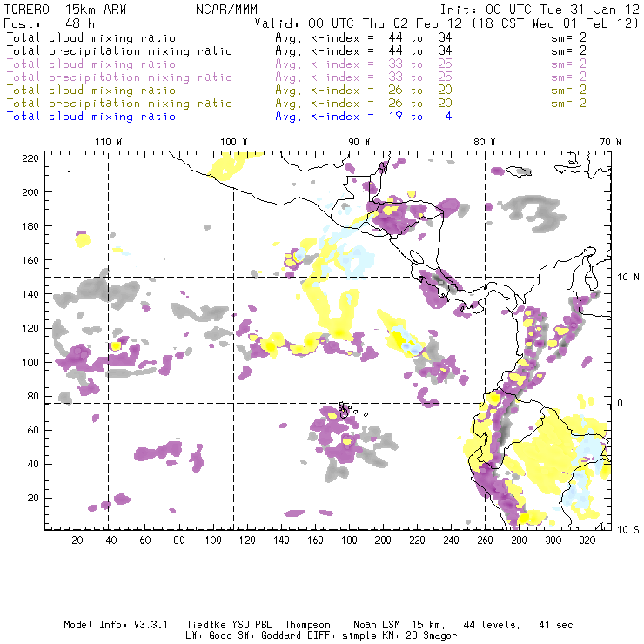Image resolution: width=644 pixels, height=644 pixels.
Task: Click the '44 levels,' footer text
Action: pyautogui.click(x=492, y=625)
